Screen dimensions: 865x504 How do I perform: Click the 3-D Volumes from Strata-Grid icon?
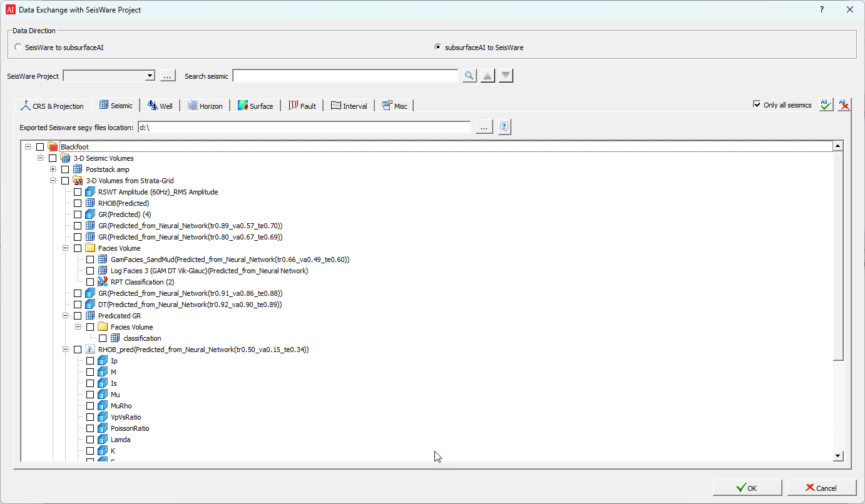point(78,181)
